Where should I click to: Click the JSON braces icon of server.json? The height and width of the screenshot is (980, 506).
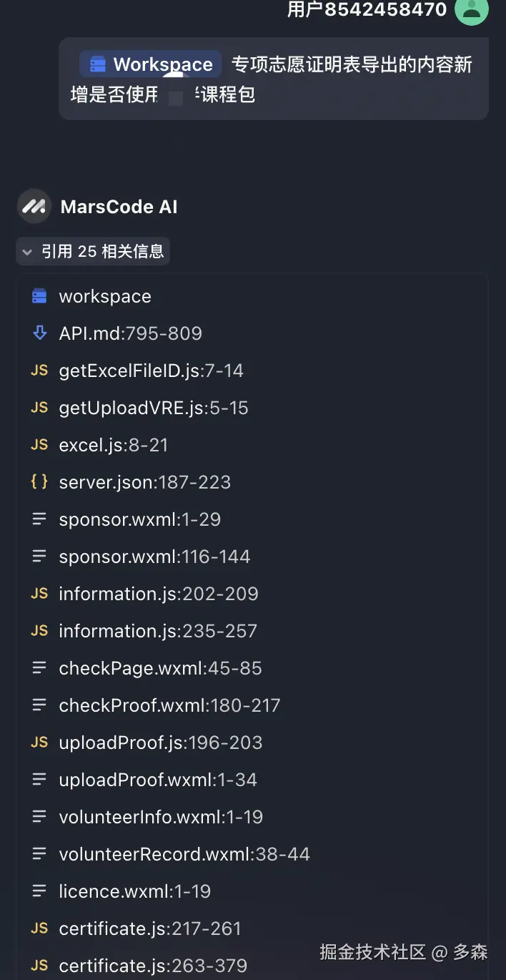39,481
